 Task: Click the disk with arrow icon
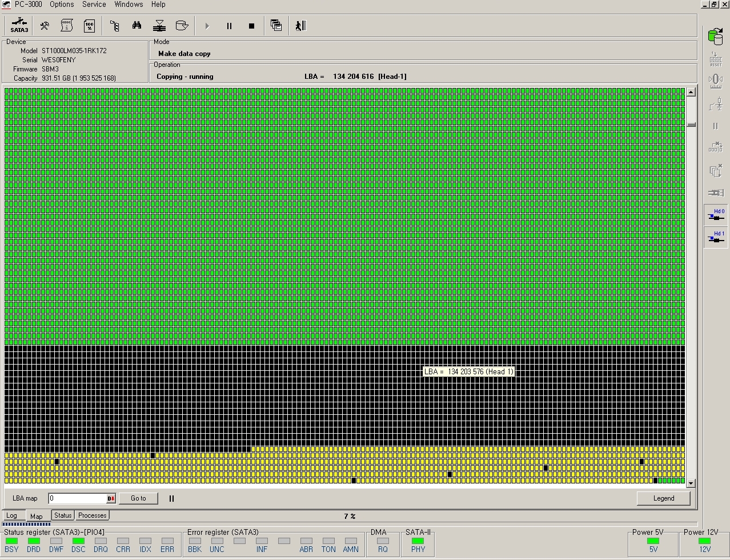(x=182, y=26)
